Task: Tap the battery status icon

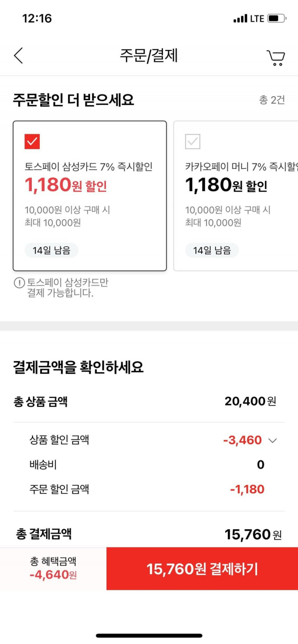Action: pos(277,19)
